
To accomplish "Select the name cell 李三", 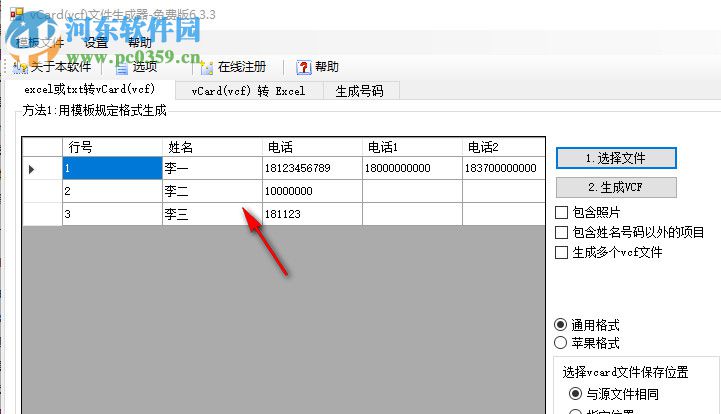I will point(212,214).
